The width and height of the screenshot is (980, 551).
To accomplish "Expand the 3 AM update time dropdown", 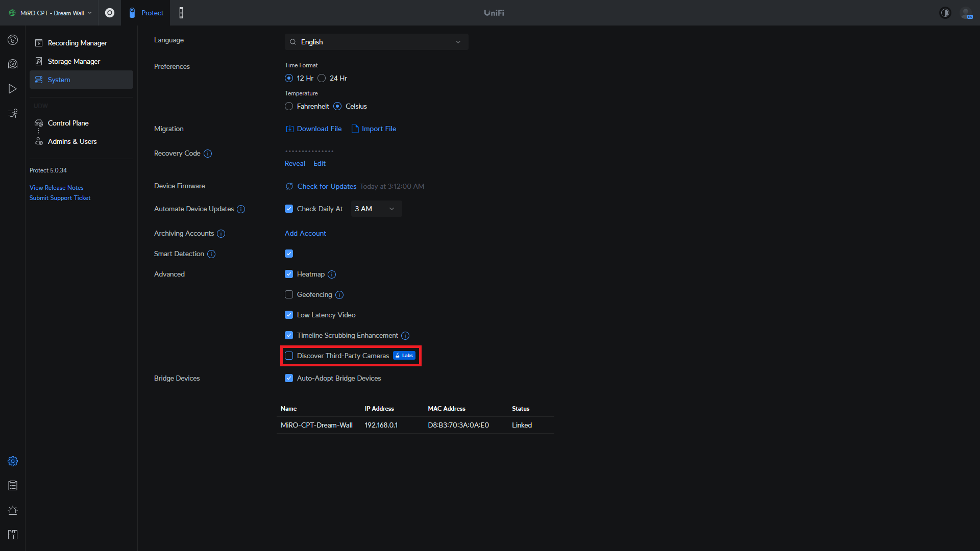I will click(376, 209).
